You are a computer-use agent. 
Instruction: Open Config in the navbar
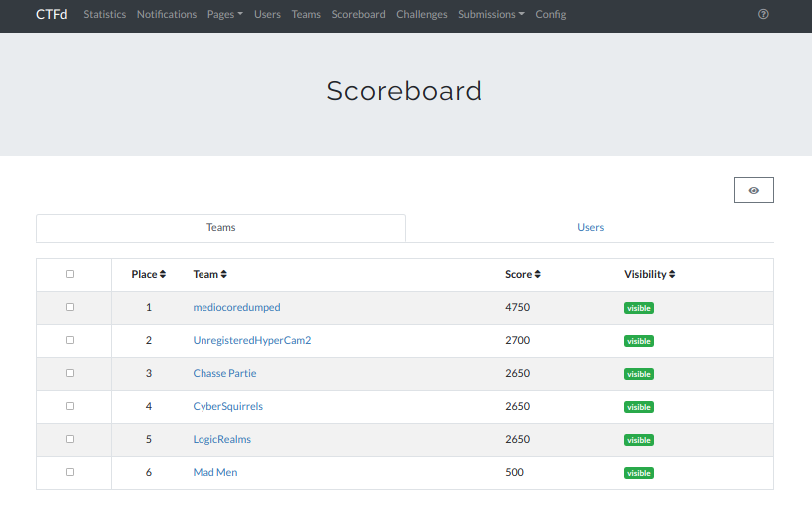tap(550, 15)
